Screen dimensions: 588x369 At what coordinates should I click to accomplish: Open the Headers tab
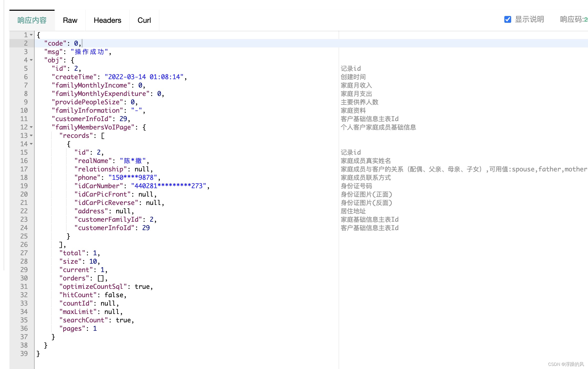click(107, 20)
